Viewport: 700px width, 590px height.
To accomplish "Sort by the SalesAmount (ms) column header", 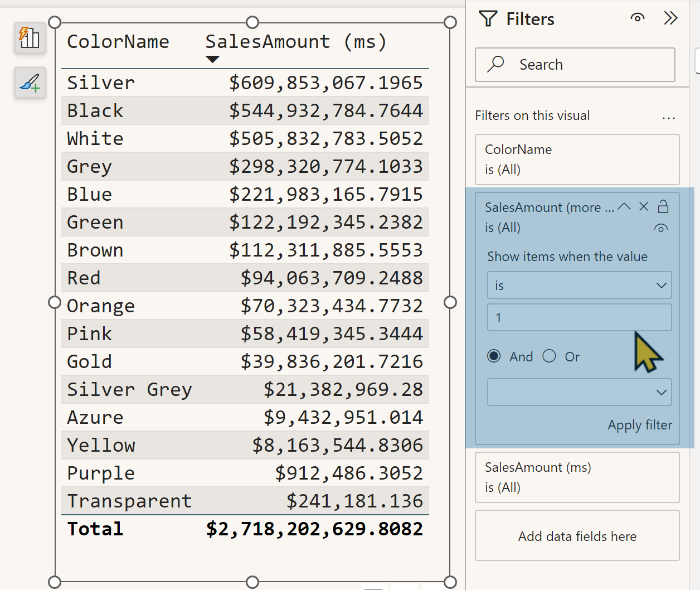I will (296, 42).
